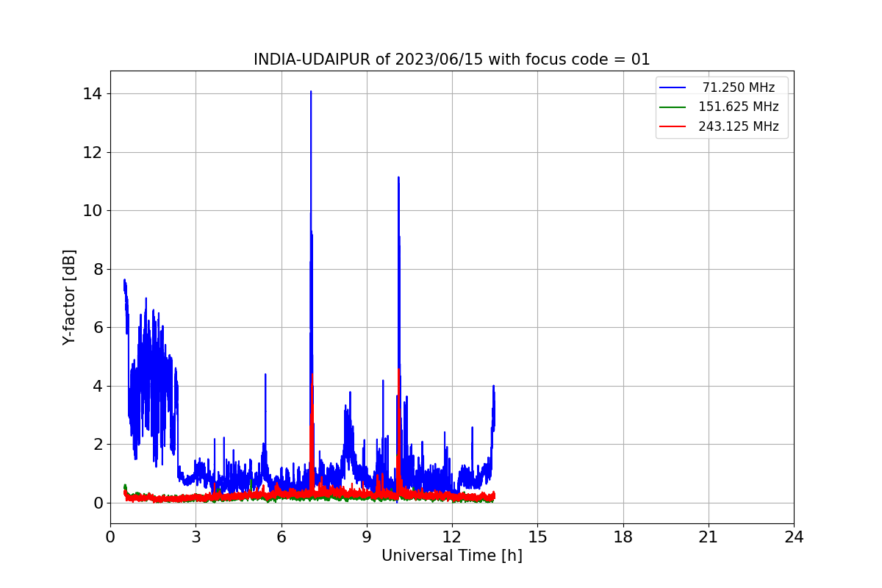Screen dimensions: 882x588
Task: Click the y-axis tick label '4'
Action: pyautogui.click(x=98, y=386)
